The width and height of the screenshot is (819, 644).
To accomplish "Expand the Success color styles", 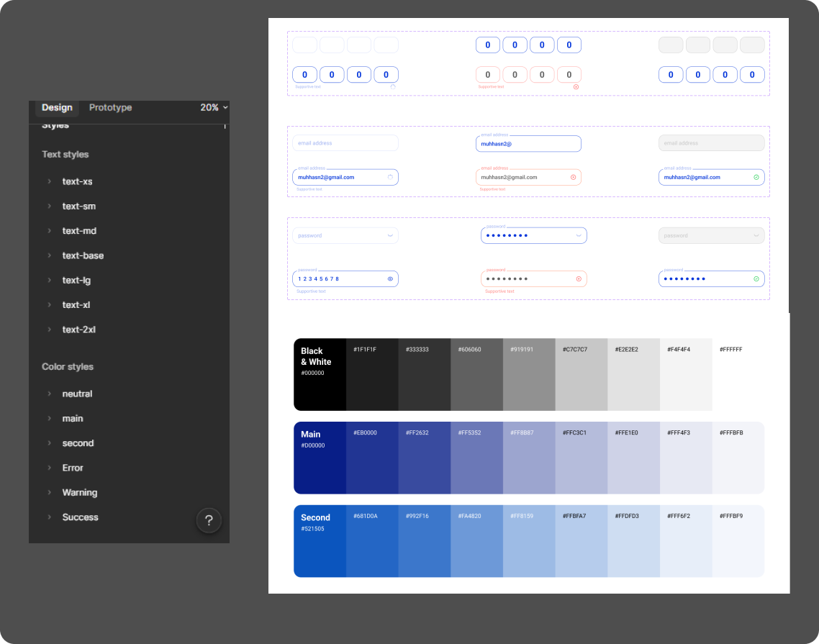I will [x=50, y=517].
